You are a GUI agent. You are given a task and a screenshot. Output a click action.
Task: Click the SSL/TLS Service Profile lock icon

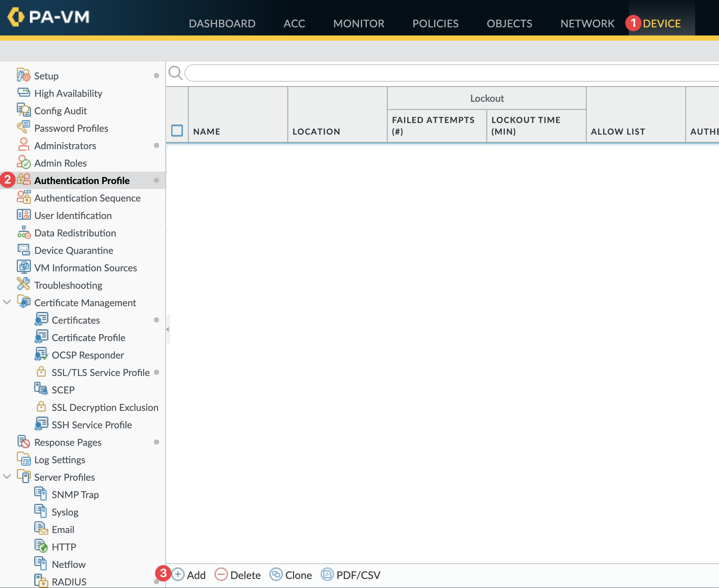[41, 372]
